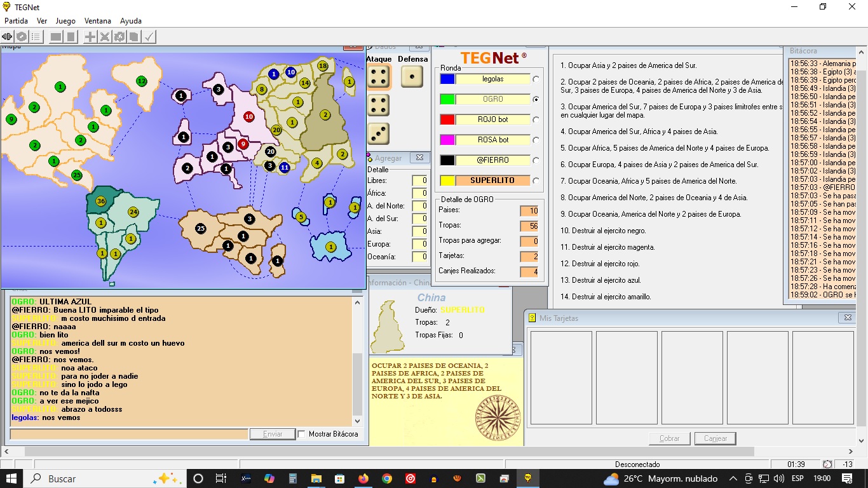This screenshot has height=488, width=868.
Task: Click the highlighted top attack die
Action: pos(379,78)
